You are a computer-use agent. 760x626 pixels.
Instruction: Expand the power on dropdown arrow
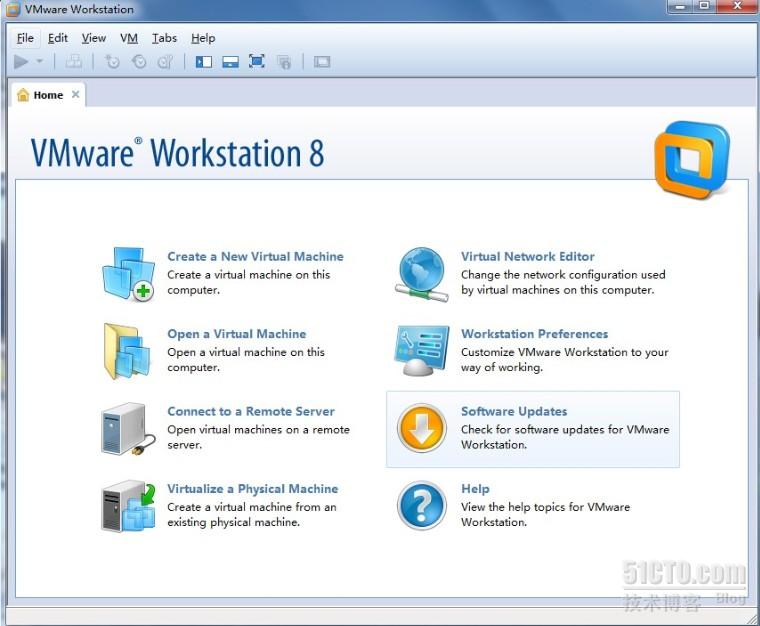click(40, 62)
